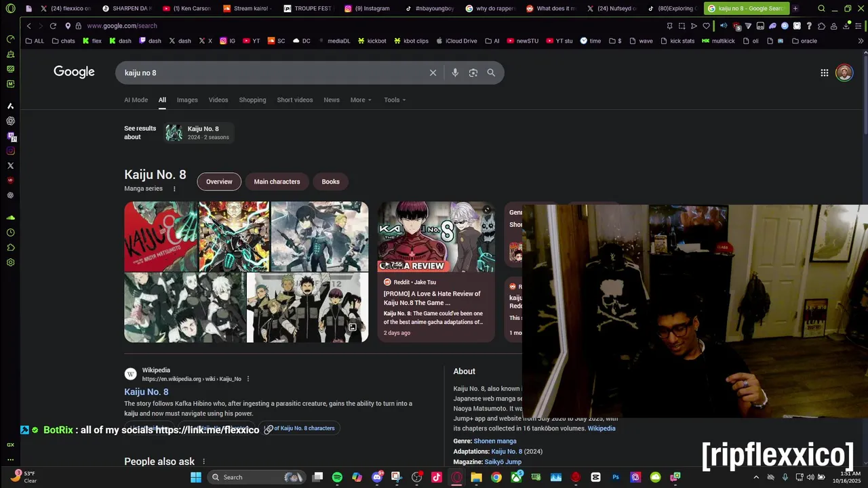Add the page to favorites with the heart icon
Image resolution: width=868 pixels, height=488 pixels.
(706, 26)
